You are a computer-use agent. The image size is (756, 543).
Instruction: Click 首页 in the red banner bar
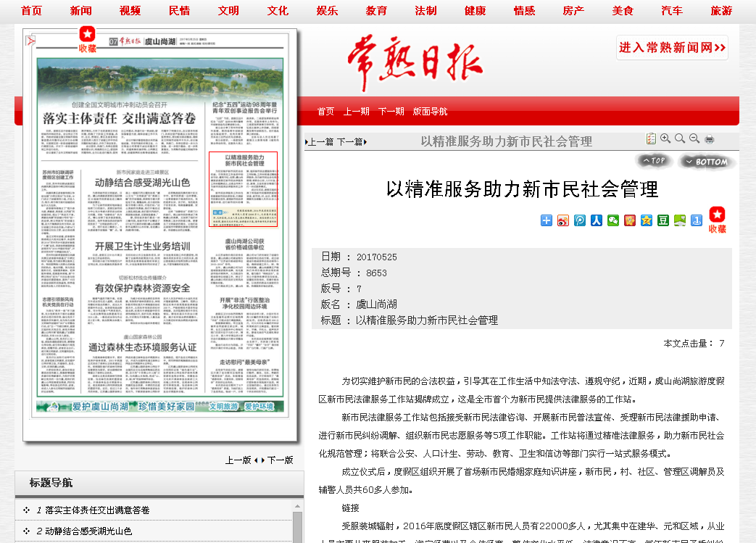(x=325, y=112)
